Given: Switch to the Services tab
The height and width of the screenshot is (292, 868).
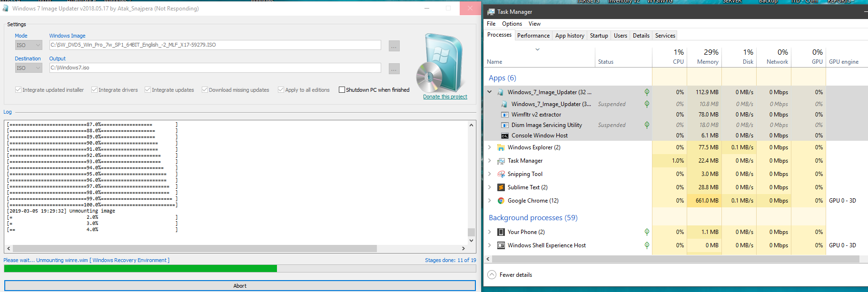Looking at the screenshot, I should pyautogui.click(x=665, y=36).
